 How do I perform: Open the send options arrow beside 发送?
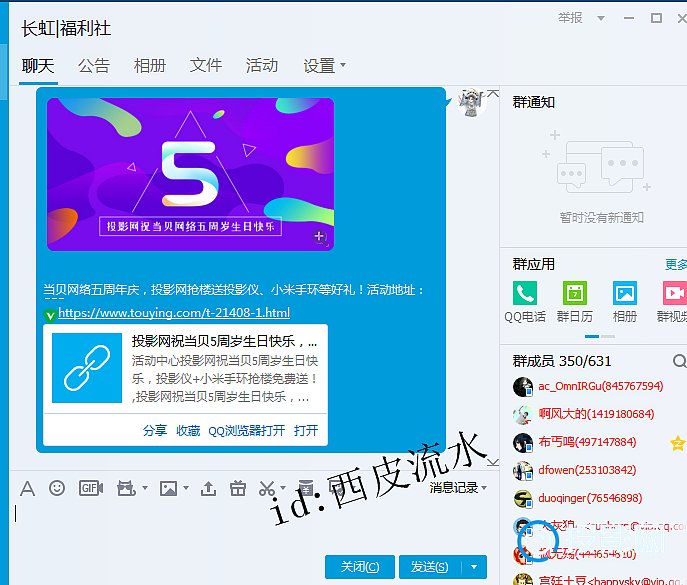(x=476, y=566)
